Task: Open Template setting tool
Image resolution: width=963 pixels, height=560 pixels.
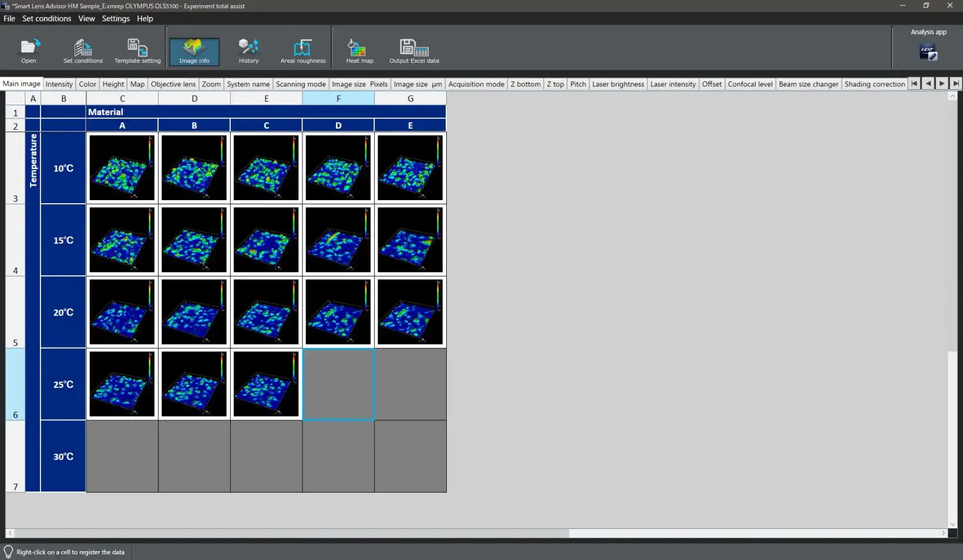Action: tap(137, 51)
